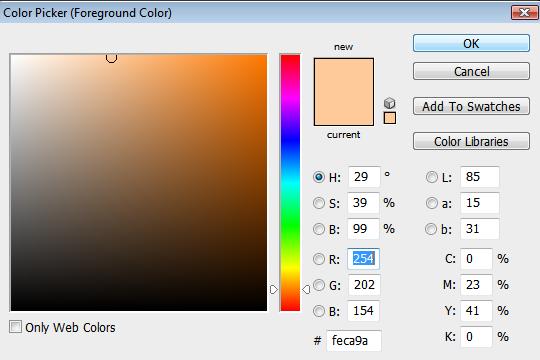This screenshot has height=360, width=540.
Task: Click the S field showing 39
Action: (x=363, y=203)
